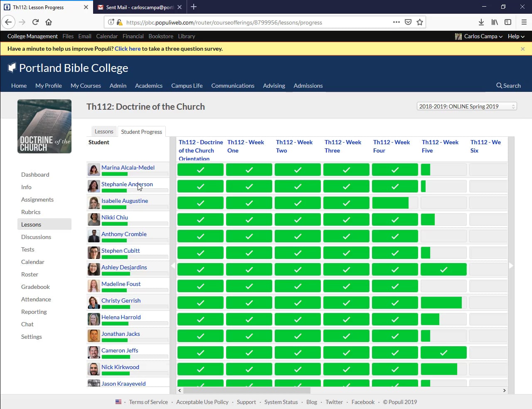Open the academic term dropdown
Viewport: 532px width, 409px height.
coord(467,106)
